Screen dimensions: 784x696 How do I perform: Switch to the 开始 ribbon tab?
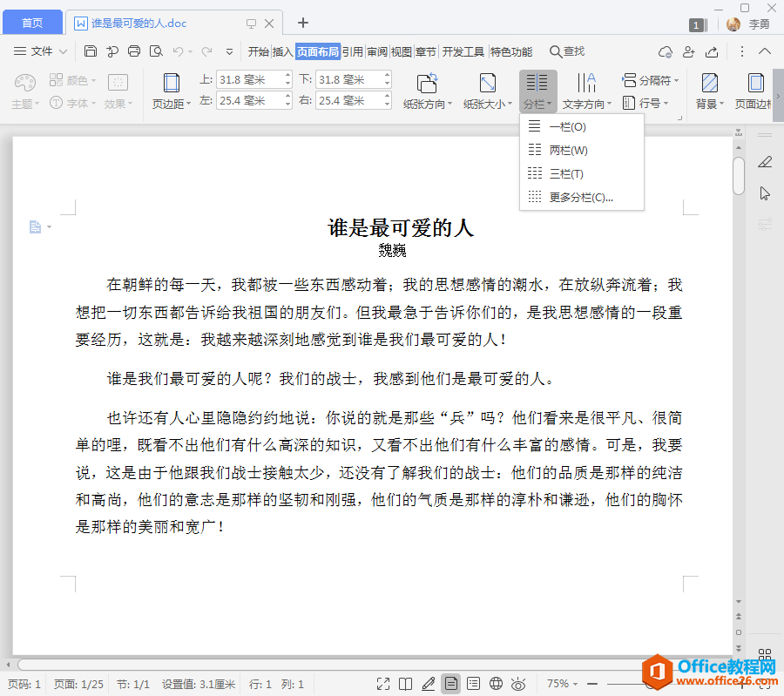click(258, 51)
